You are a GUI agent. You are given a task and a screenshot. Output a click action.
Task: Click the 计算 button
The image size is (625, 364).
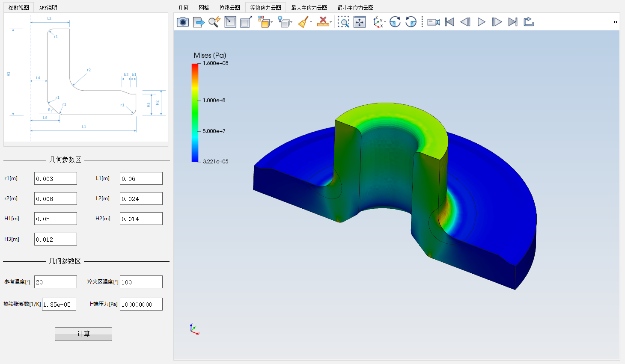coord(83,334)
